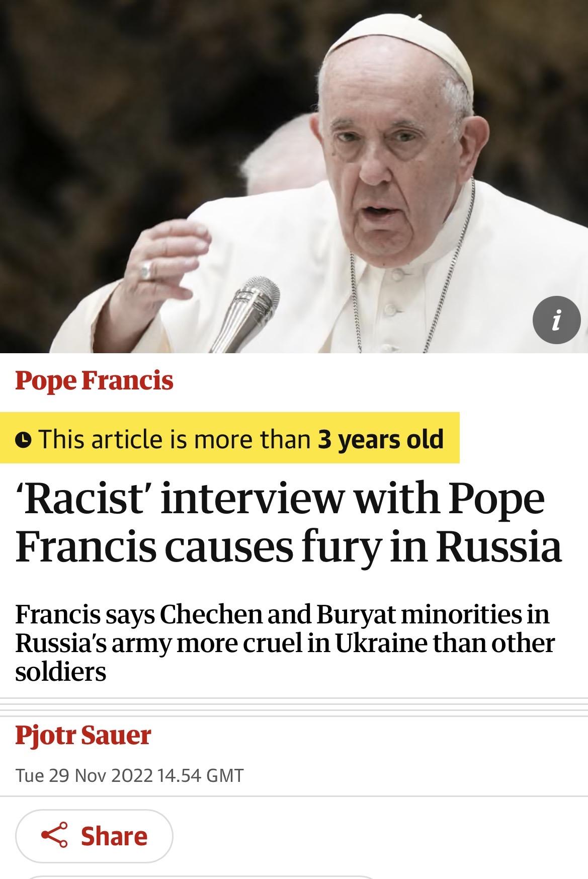Tap the Chechen and Buryat standfirst text
The width and height of the screenshot is (588, 879).
(x=285, y=643)
